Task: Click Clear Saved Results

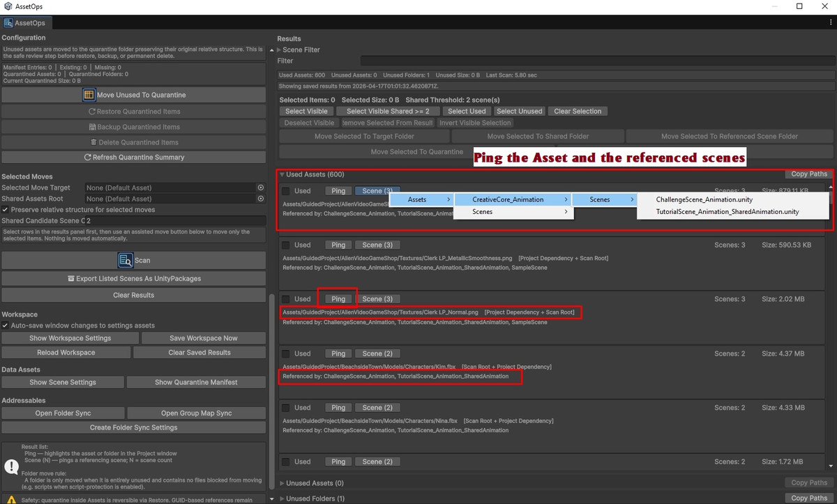Action: pyautogui.click(x=199, y=353)
